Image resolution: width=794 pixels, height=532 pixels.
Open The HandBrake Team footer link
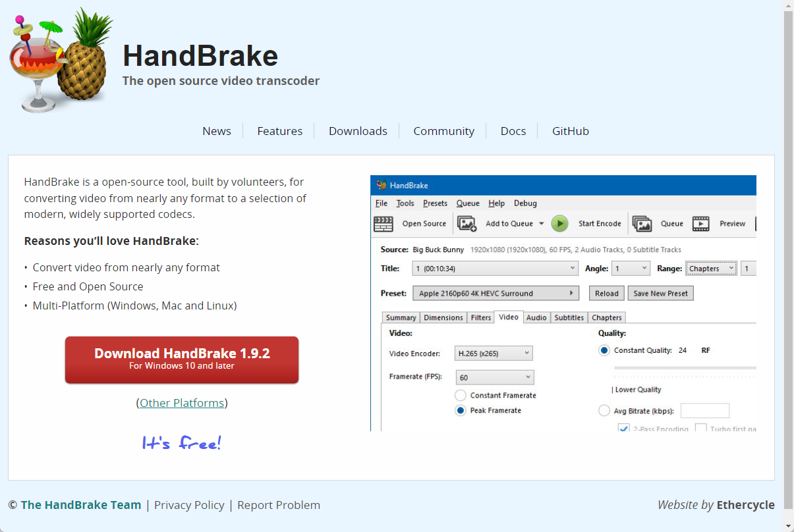click(81, 505)
